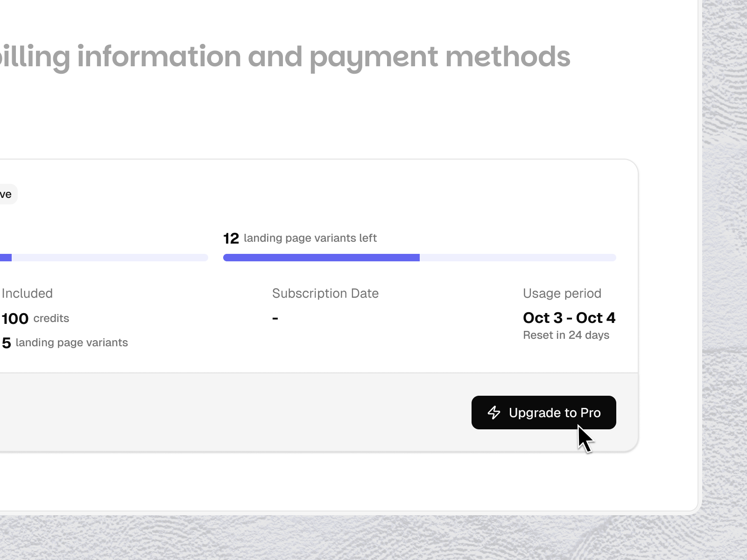Click the number 12 above the progress bar
The height and width of the screenshot is (560, 747).
(231, 239)
